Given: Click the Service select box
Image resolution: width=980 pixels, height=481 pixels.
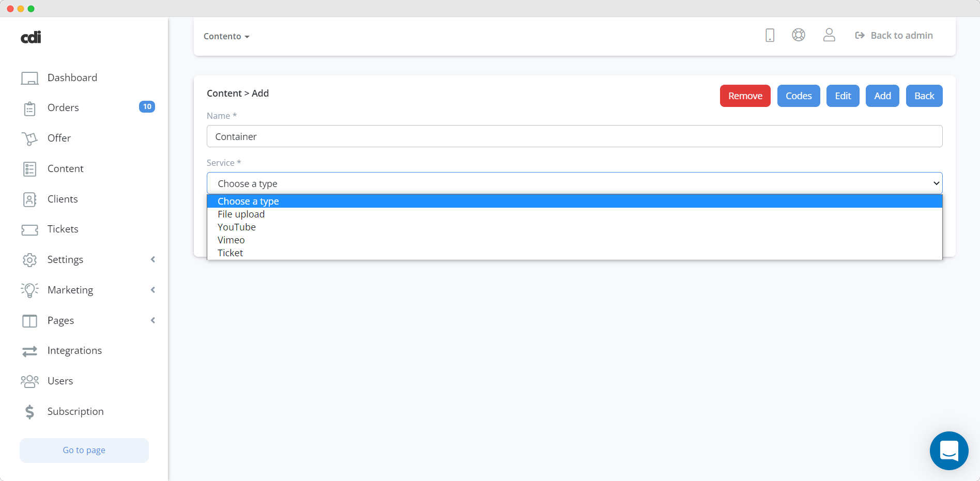Looking at the screenshot, I should (x=574, y=183).
